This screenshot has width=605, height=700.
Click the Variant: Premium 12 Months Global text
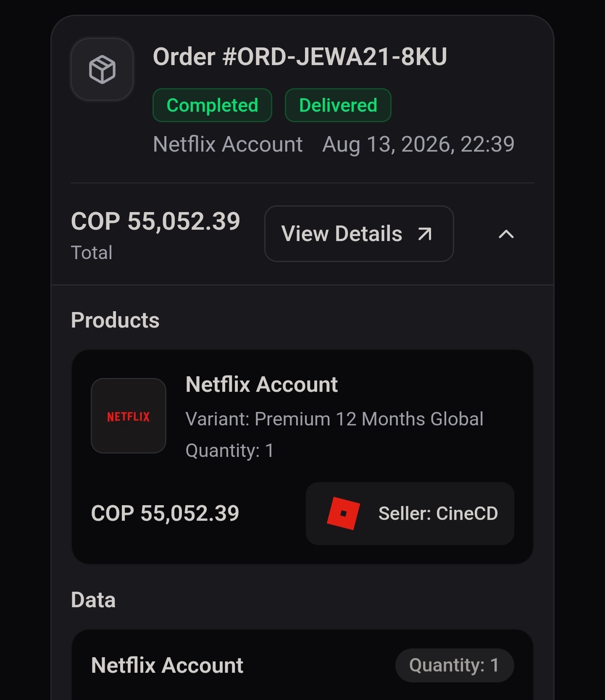(x=334, y=419)
